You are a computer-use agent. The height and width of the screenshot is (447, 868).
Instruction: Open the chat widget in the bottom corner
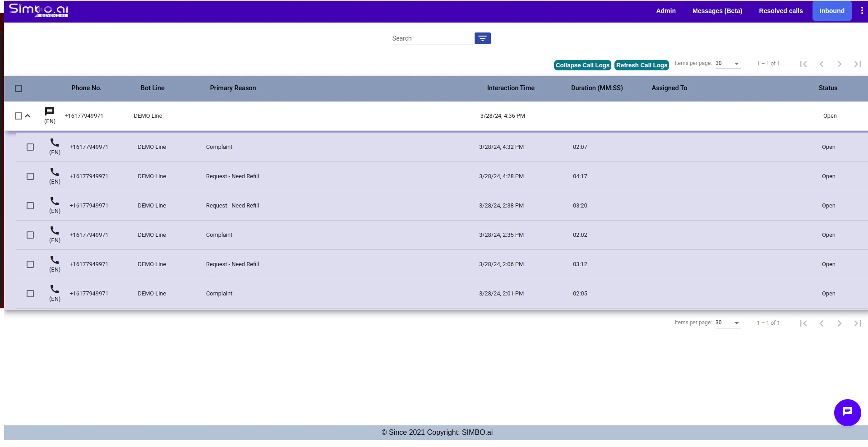[847, 412]
